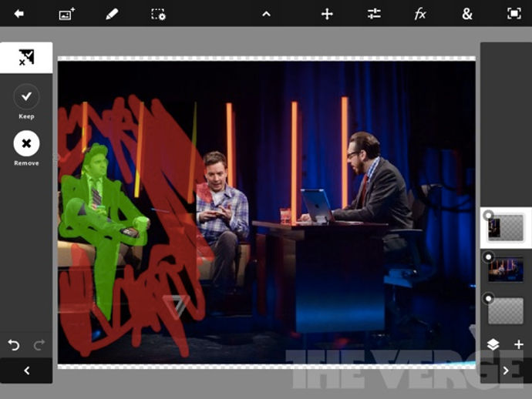Open the add image menu
Image resolution: width=532 pixels, height=399 pixels.
67,14
